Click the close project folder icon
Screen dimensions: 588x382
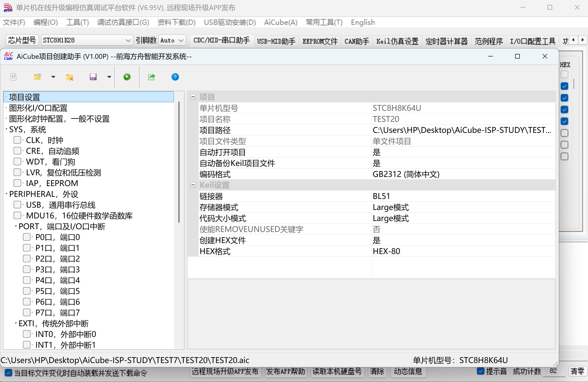[x=70, y=77]
